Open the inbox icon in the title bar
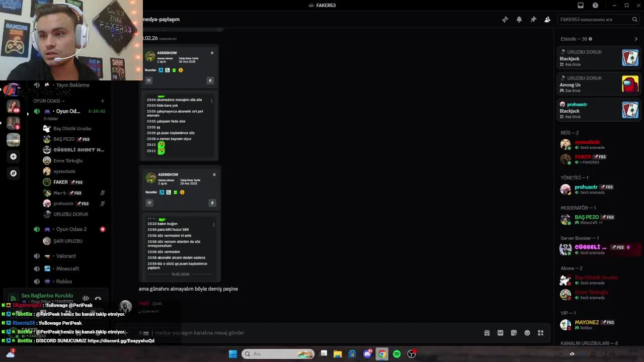This screenshot has width=644, height=362. pyautogui.click(x=581, y=6)
